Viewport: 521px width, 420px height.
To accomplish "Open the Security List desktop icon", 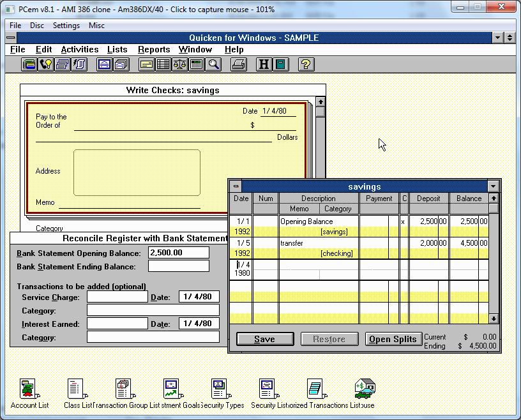I will (x=268, y=394).
